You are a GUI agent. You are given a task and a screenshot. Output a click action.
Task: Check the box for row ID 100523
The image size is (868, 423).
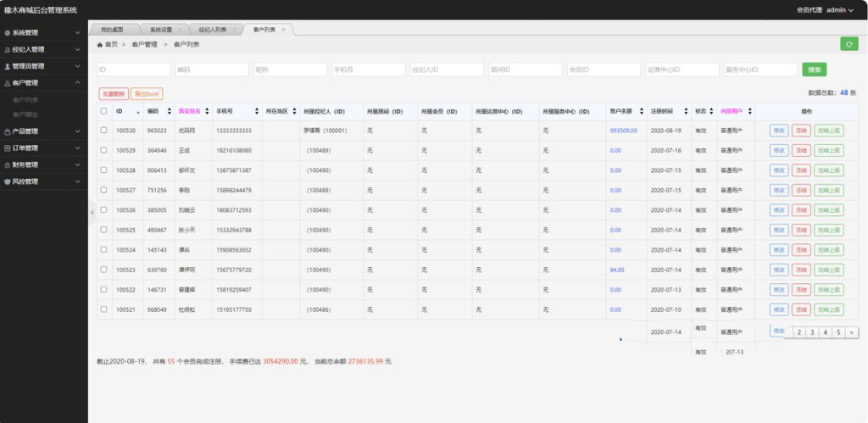click(x=103, y=270)
